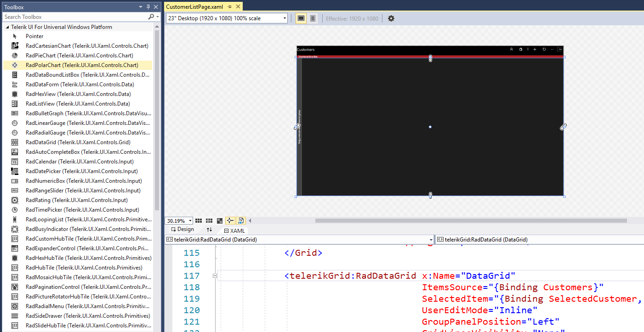Switch to the XAML pane tab
Image resolution: width=644 pixels, height=332 pixels.
pos(235,231)
